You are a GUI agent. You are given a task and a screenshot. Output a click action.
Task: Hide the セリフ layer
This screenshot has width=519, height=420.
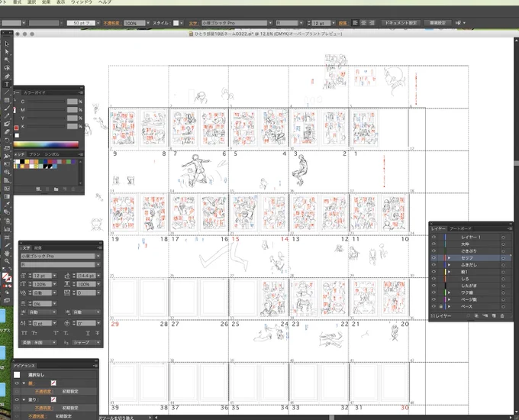tap(434, 257)
